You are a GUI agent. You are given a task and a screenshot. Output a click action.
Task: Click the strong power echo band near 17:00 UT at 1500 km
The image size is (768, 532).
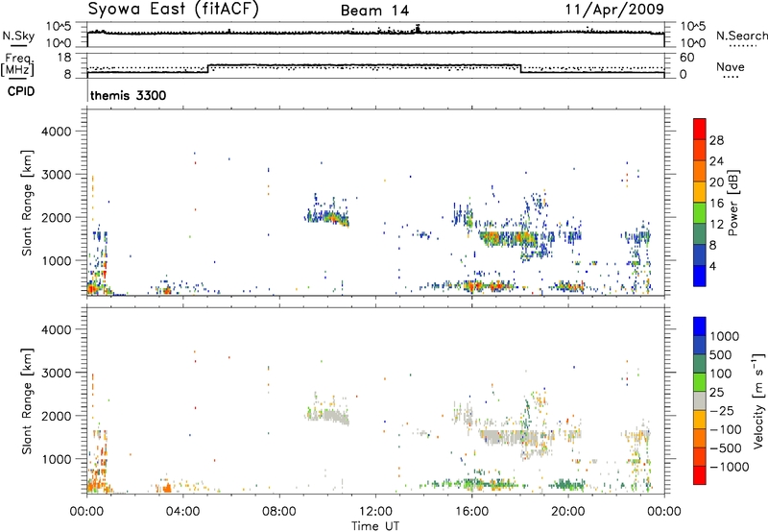point(508,238)
